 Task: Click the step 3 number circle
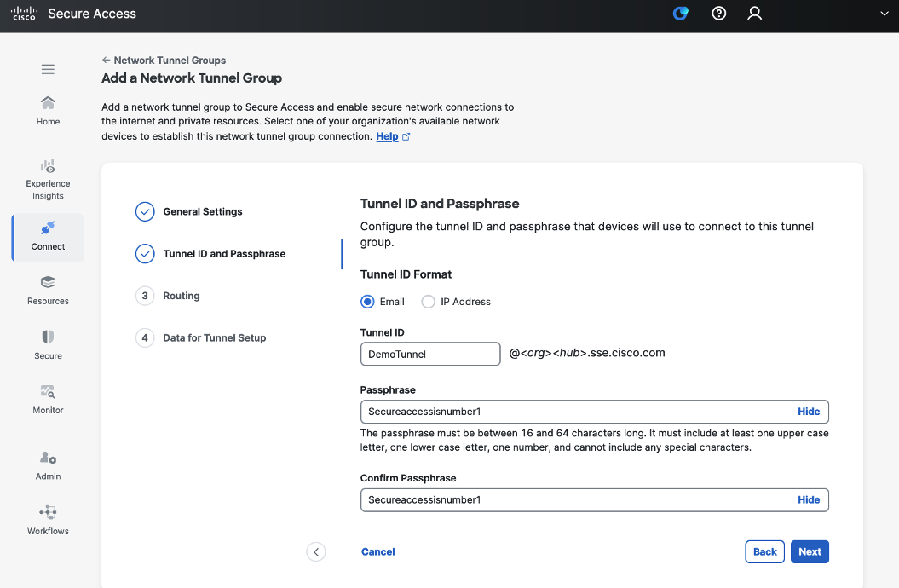(x=145, y=296)
